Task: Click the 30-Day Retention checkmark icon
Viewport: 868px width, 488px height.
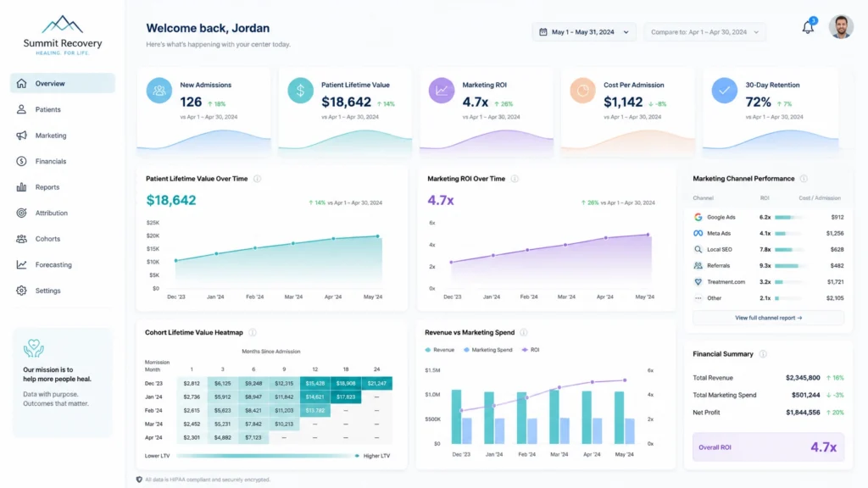Action: pyautogui.click(x=725, y=90)
